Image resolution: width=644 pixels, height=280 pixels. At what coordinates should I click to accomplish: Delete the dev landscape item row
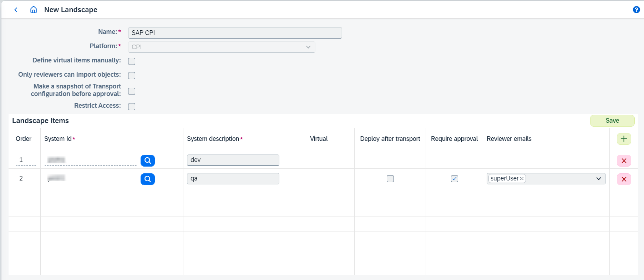624,161
